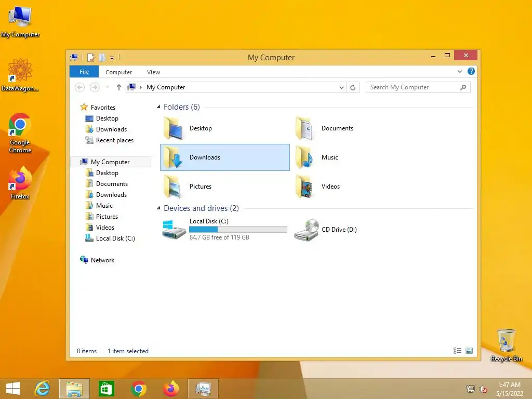Click the system menu icon in title bar

click(74, 58)
